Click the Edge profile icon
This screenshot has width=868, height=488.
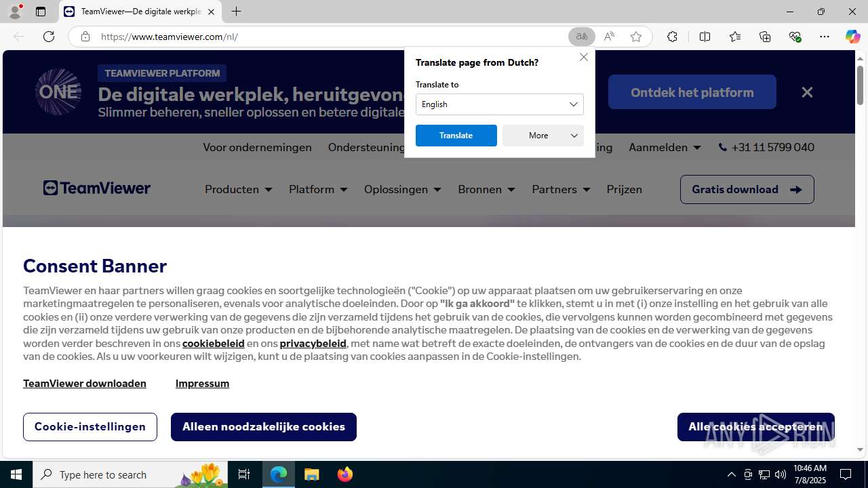point(15,12)
